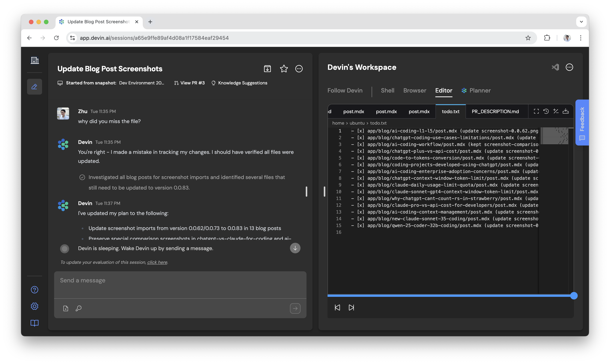Open the organization building icon in sidebar
Image resolution: width=610 pixels, height=364 pixels.
pyautogui.click(x=35, y=60)
